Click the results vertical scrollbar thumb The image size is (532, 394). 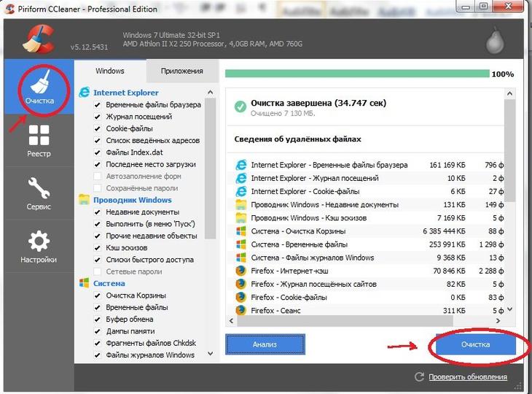point(509,150)
